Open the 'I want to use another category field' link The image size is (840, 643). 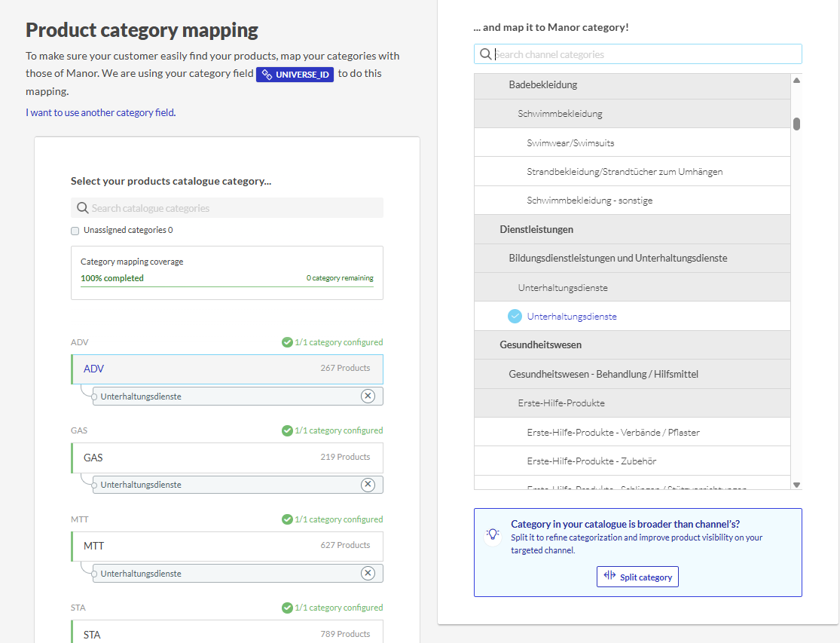coord(100,113)
